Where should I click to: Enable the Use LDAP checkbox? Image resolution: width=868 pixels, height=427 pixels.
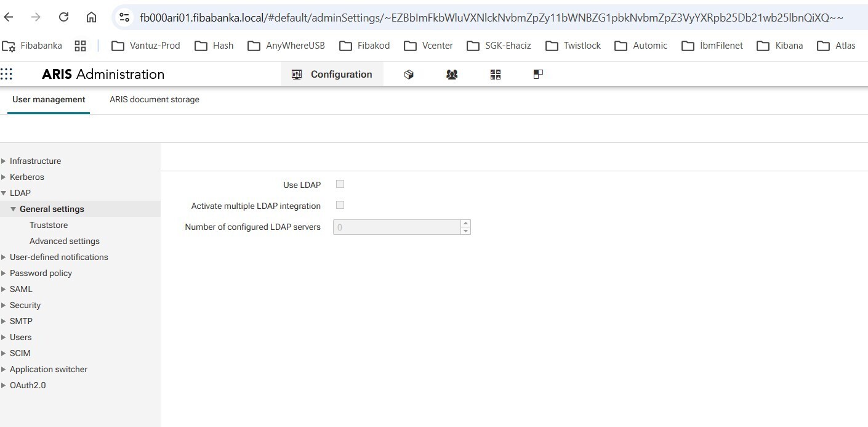tap(340, 184)
